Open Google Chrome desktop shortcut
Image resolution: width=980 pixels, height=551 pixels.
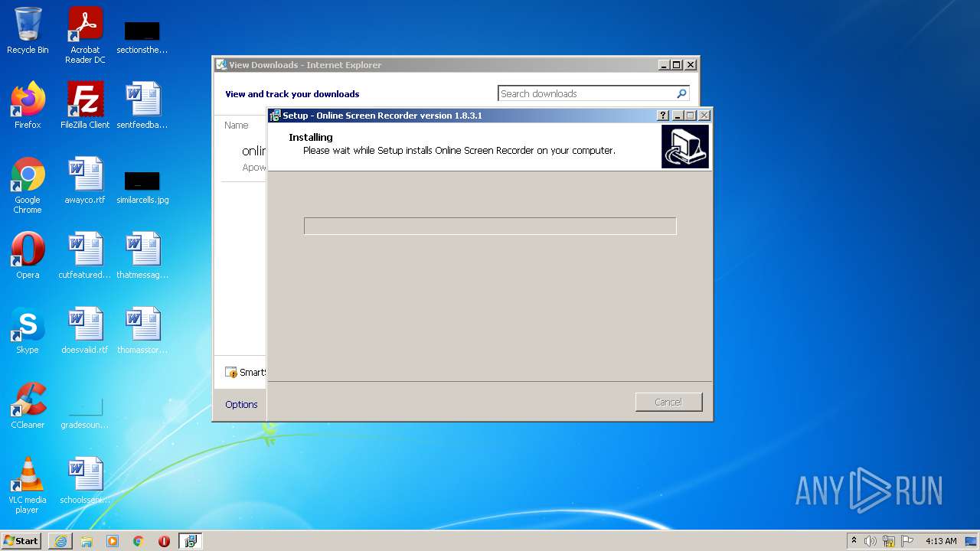pos(28,185)
